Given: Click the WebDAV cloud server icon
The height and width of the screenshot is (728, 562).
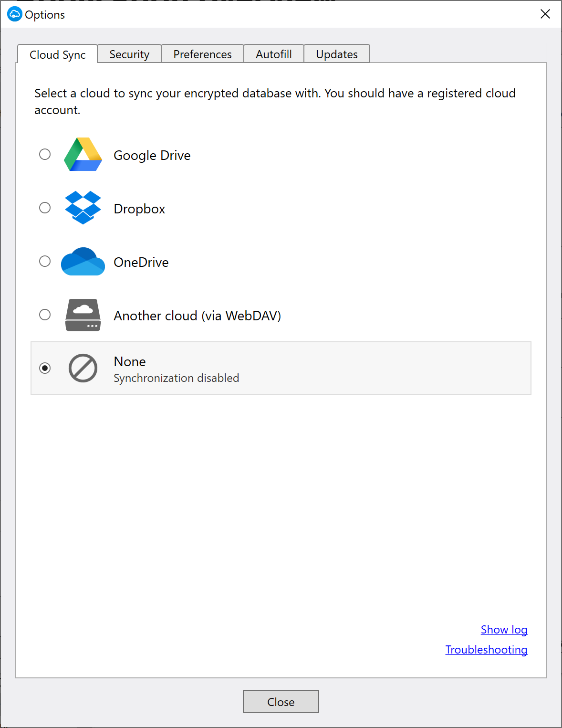Looking at the screenshot, I should (x=83, y=315).
